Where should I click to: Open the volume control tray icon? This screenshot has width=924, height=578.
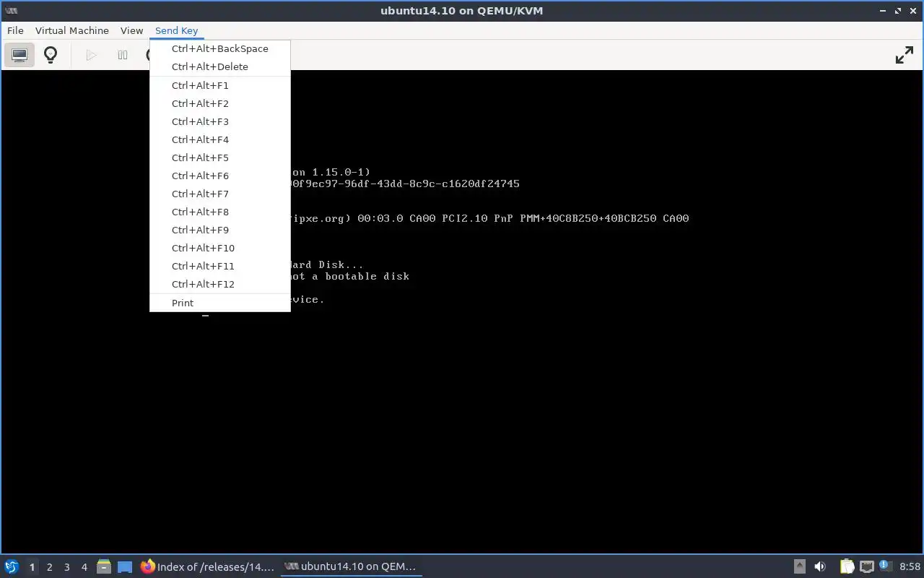(820, 567)
